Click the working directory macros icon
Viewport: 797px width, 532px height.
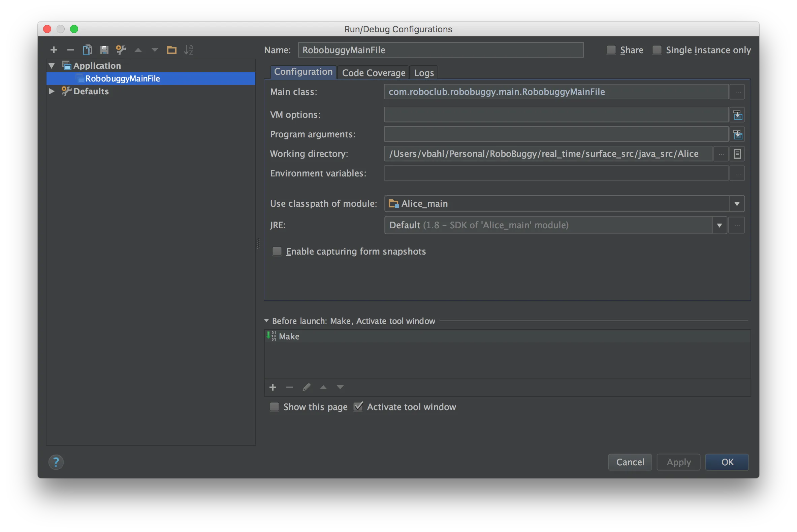click(x=737, y=154)
